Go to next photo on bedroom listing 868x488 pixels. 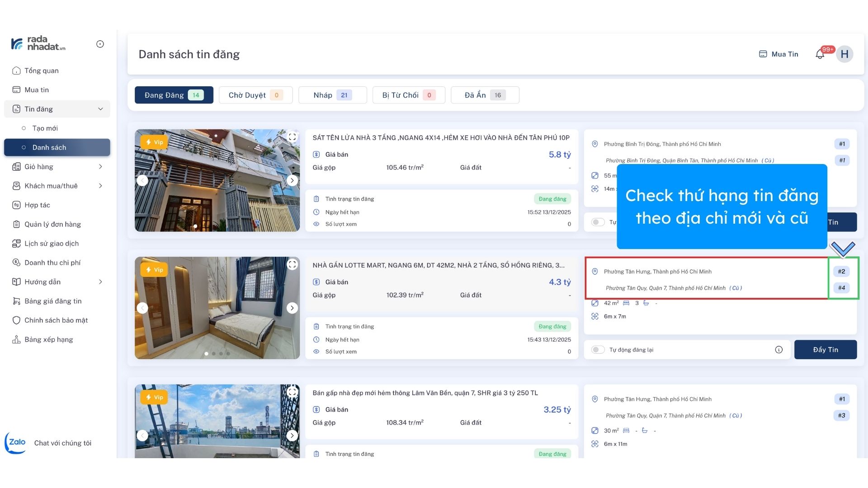click(x=292, y=308)
